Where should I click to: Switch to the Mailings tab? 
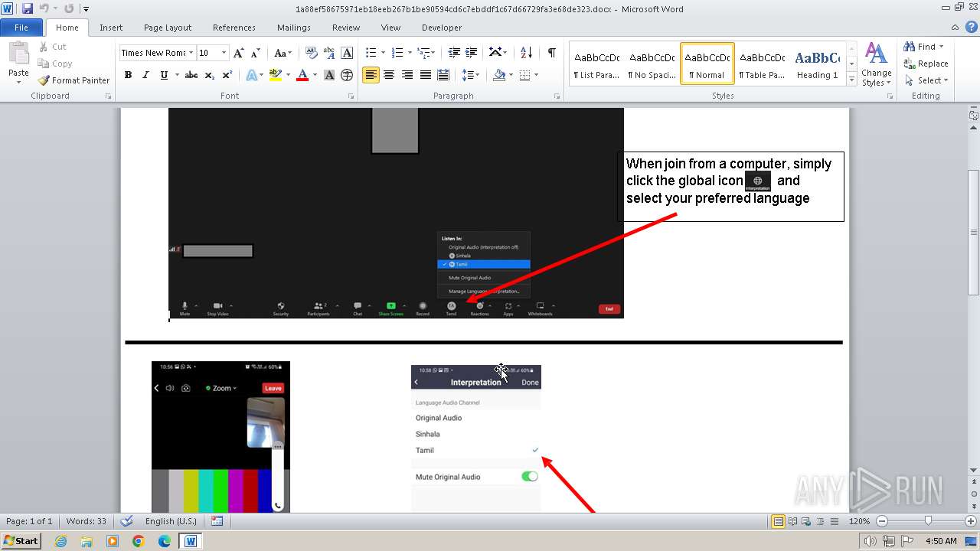click(294, 28)
